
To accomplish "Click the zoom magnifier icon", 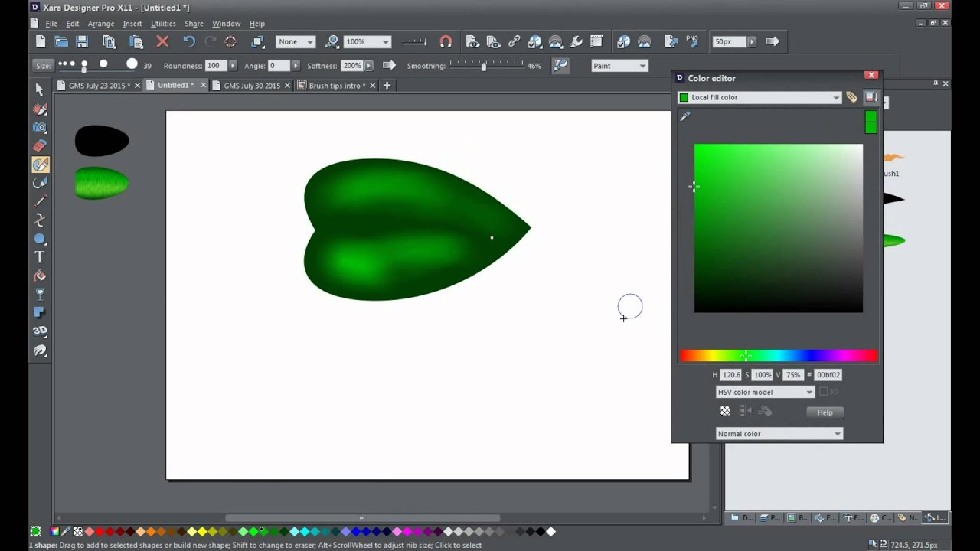I will 332,42.
